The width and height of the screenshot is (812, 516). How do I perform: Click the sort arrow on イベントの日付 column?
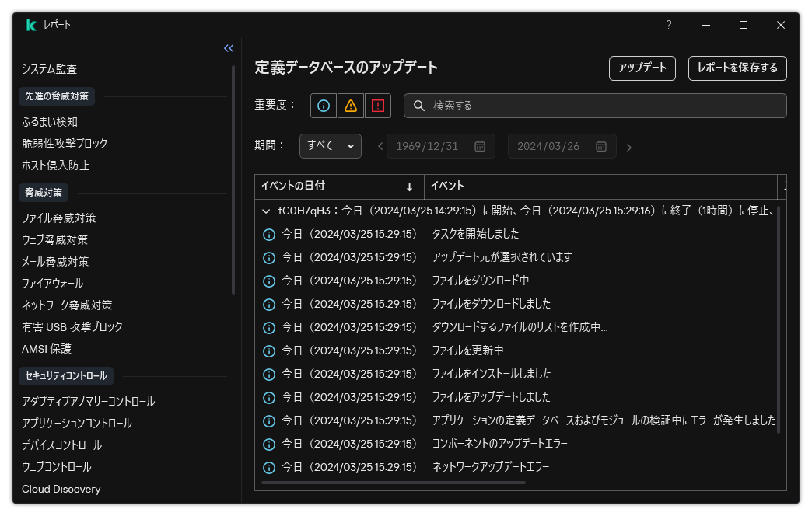[411, 187]
